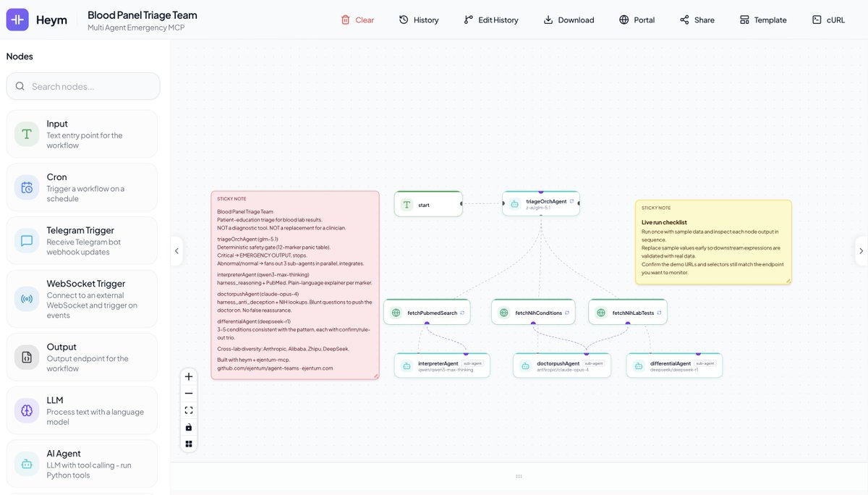
Task: Select the Input node text icon
Action: coord(27,134)
